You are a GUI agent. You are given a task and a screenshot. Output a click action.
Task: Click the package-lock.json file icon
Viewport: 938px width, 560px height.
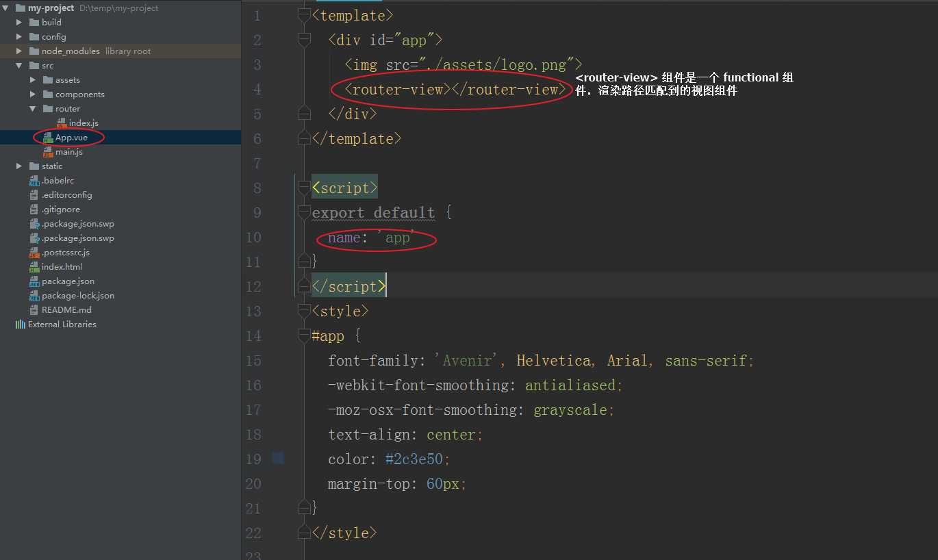(34, 296)
